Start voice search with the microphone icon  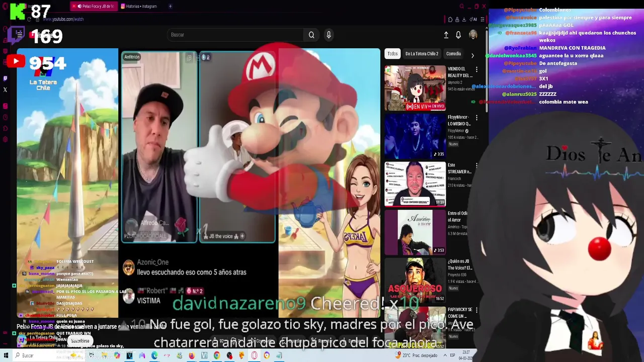click(329, 35)
